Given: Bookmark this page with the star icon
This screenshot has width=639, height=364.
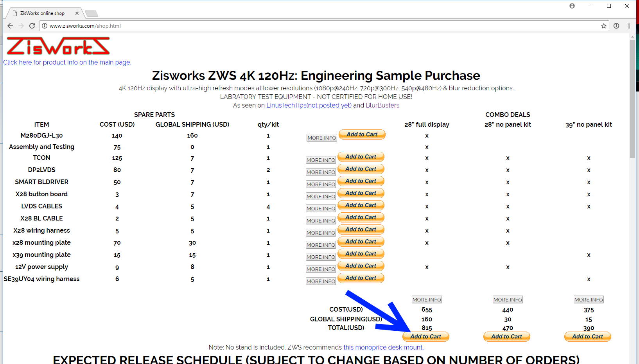Looking at the screenshot, I should pyautogui.click(x=603, y=26).
